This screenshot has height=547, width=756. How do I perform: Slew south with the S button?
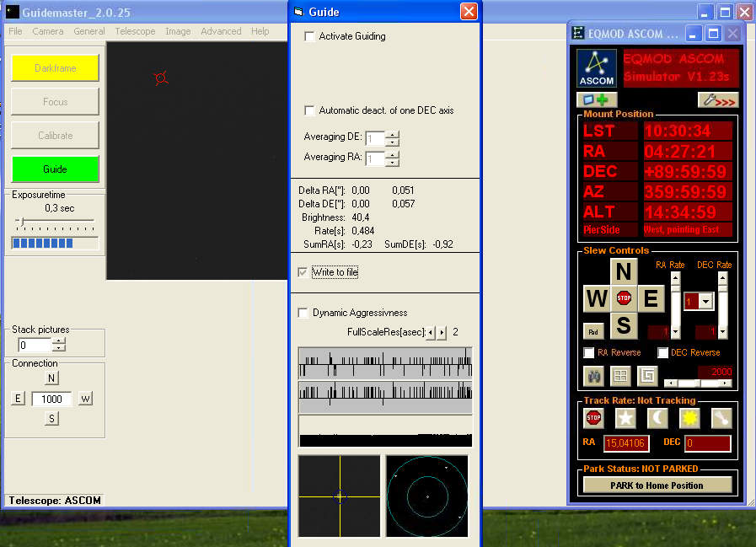pyautogui.click(x=624, y=325)
